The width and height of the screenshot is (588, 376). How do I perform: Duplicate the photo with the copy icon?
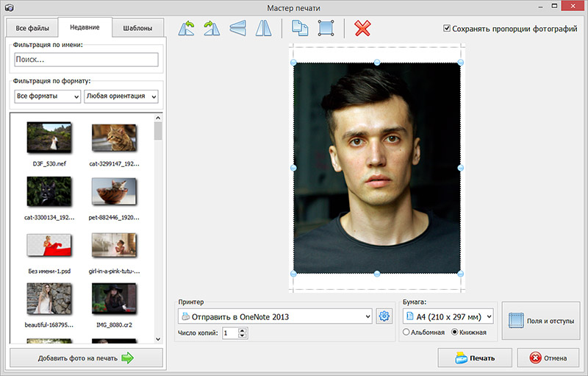click(x=300, y=29)
